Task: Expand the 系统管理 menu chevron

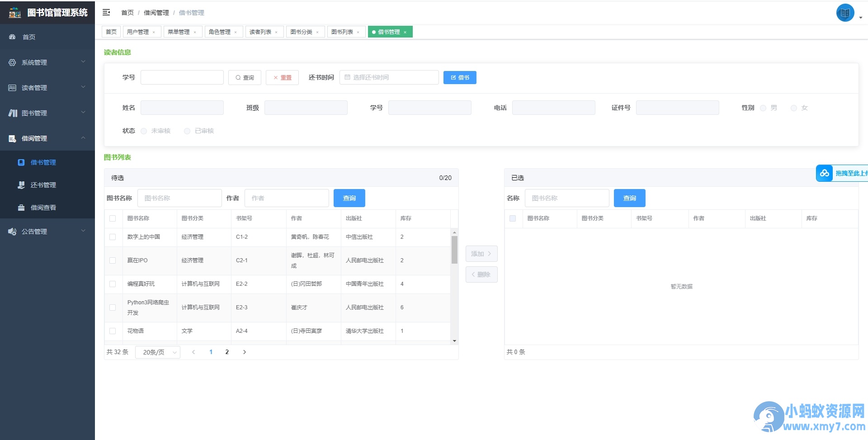Action: click(x=83, y=62)
